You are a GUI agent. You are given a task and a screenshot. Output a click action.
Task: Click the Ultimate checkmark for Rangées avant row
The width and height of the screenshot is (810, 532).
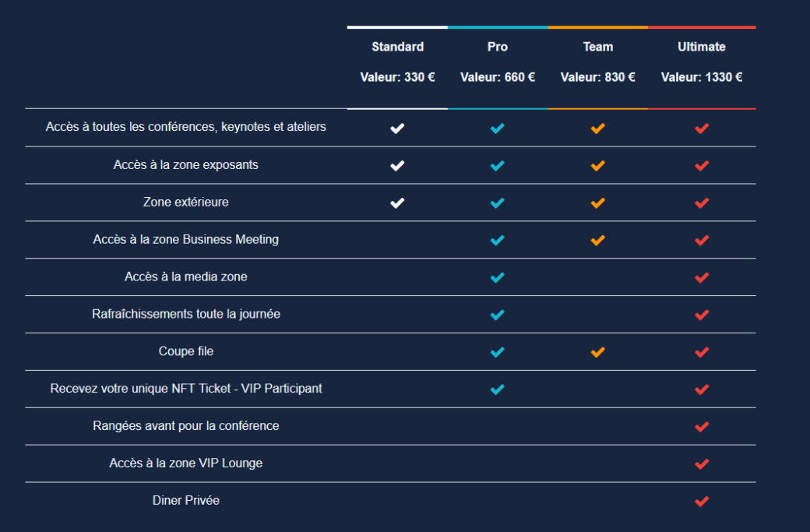pyautogui.click(x=701, y=427)
